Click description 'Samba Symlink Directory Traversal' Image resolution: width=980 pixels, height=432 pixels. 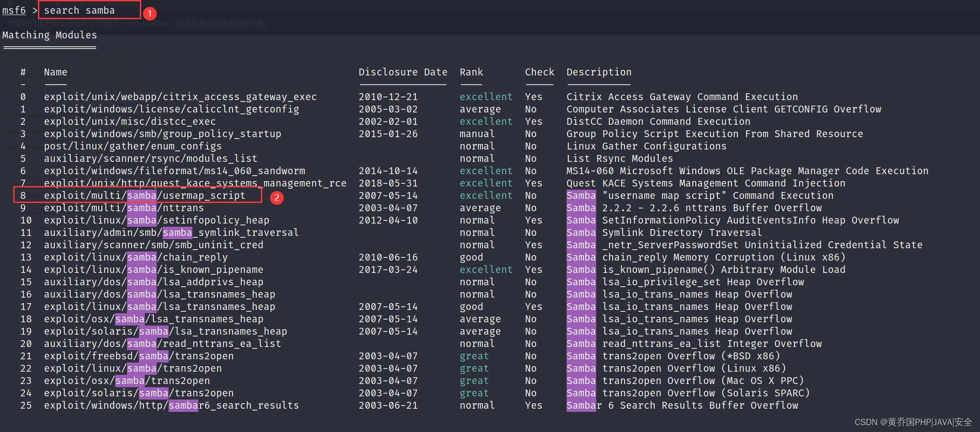(664, 233)
